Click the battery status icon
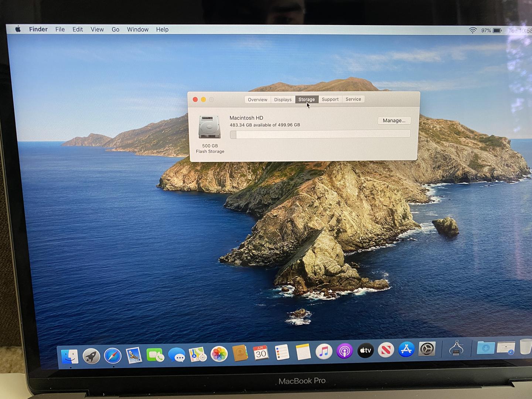This screenshot has height=399, width=532. coord(497,31)
